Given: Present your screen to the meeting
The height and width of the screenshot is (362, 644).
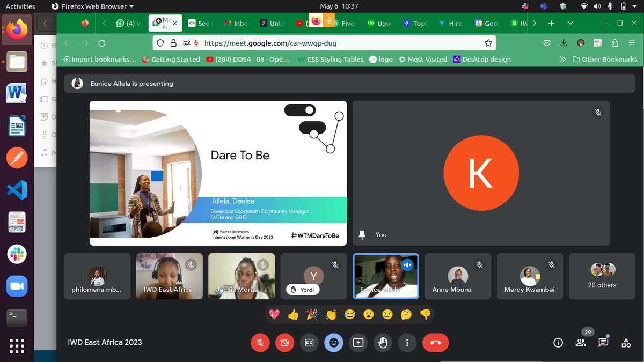Looking at the screenshot, I should 358,342.
